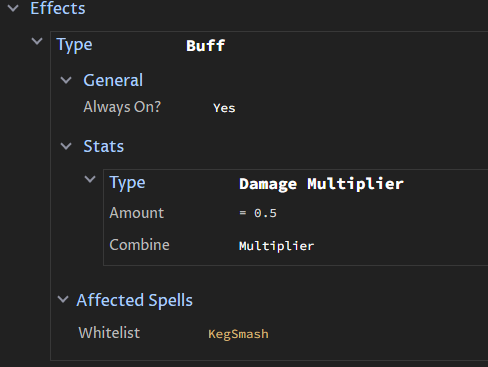Collapse the Affected Spells chevron
The height and width of the screenshot is (367, 488).
(x=63, y=299)
